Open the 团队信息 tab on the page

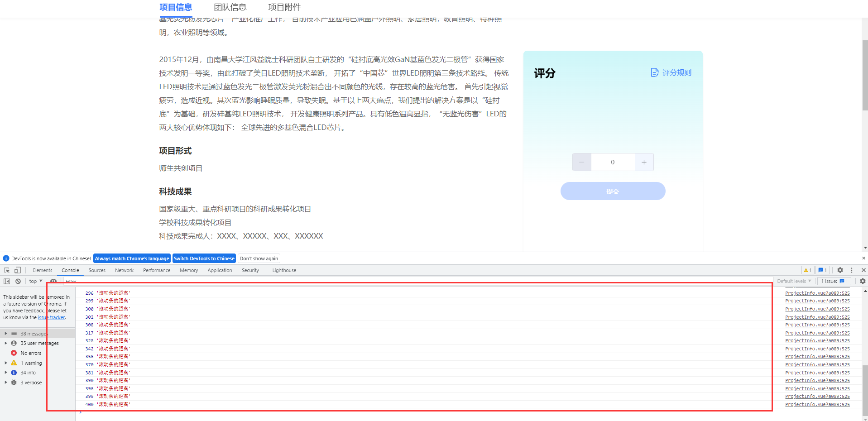(x=230, y=7)
